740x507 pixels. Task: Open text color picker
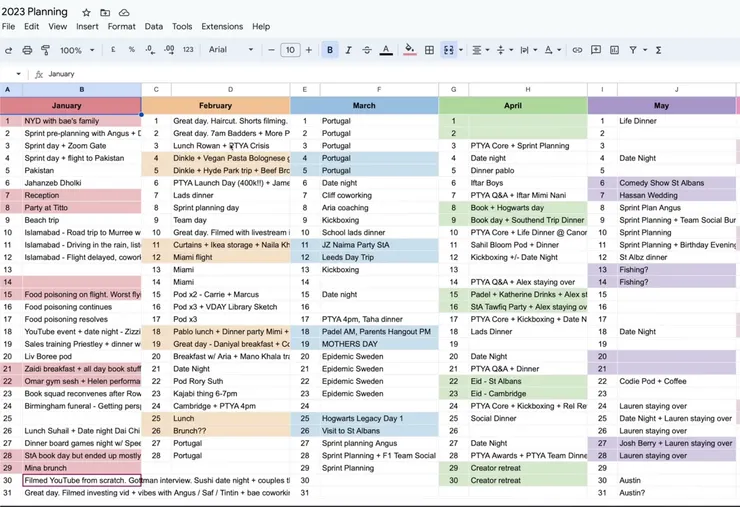coord(386,50)
